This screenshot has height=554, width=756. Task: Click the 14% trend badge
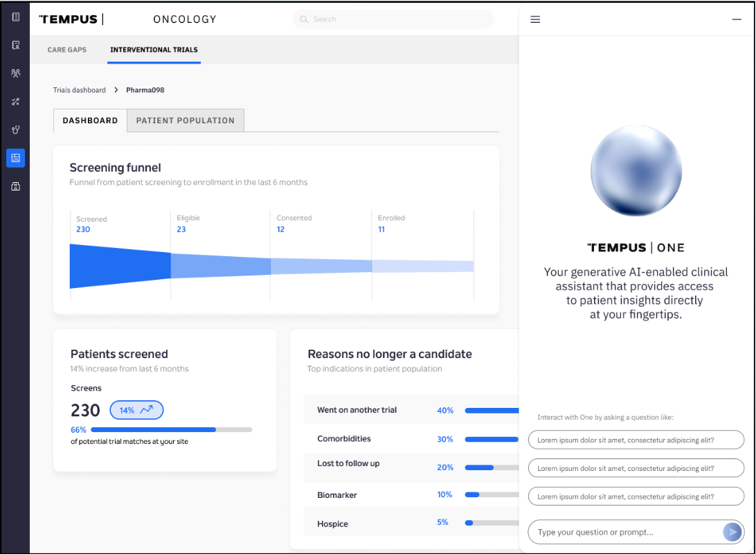pyautogui.click(x=136, y=410)
